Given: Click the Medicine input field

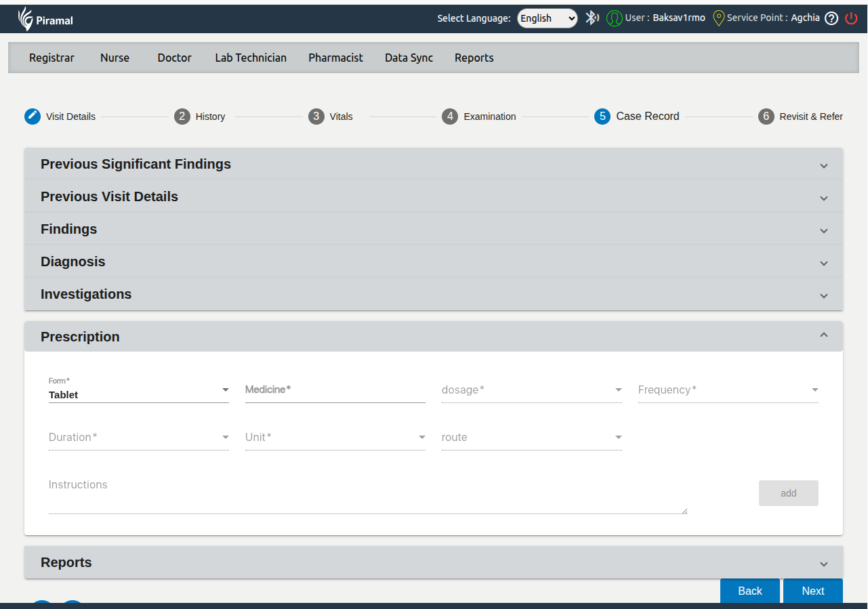Looking at the screenshot, I should (335, 390).
